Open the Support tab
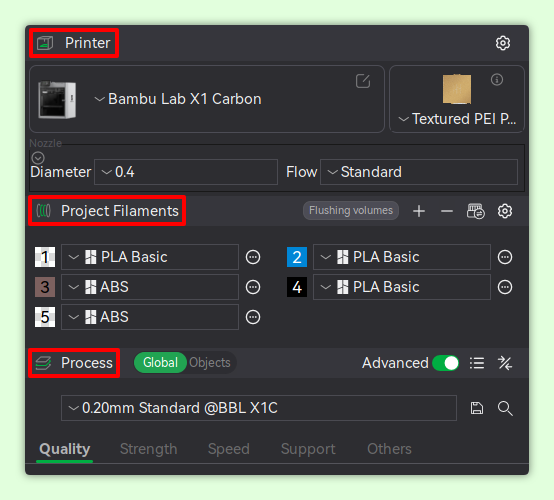Screen dimensions: 554x500 click(308, 449)
